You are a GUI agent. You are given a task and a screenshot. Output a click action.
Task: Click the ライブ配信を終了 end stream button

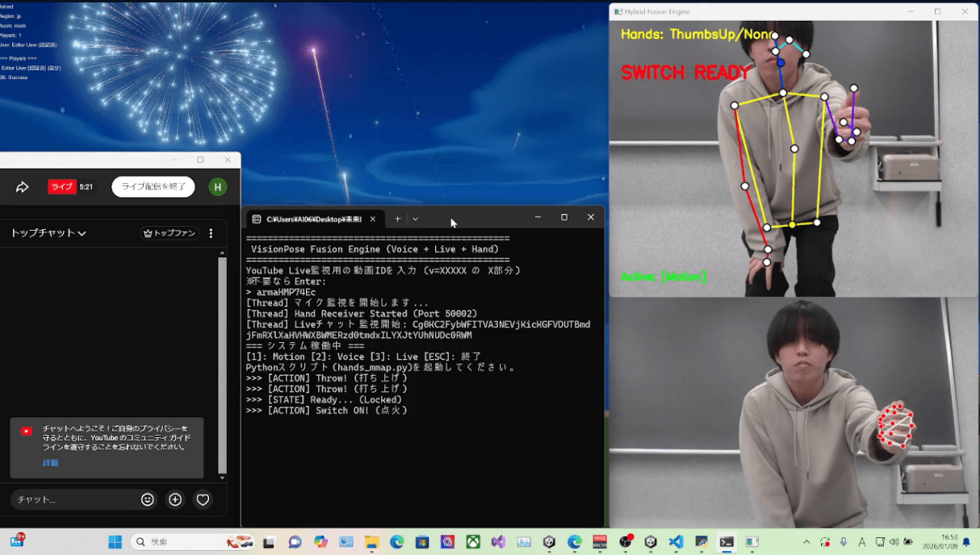(x=153, y=187)
